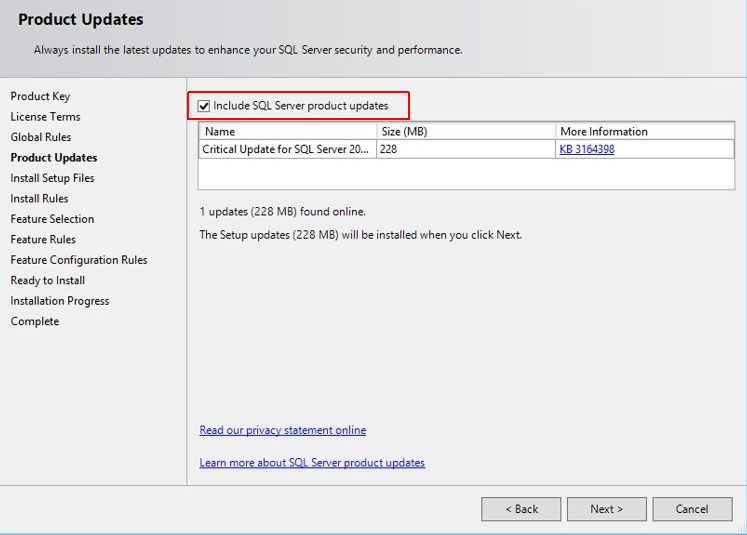Select the Product Key step
Viewport: 747px width, 535px height.
(x=40, y=96)
